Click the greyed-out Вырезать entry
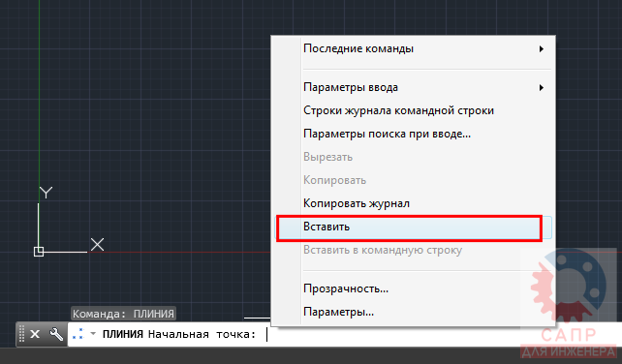 pyautogui.click(x=414, y=157)
